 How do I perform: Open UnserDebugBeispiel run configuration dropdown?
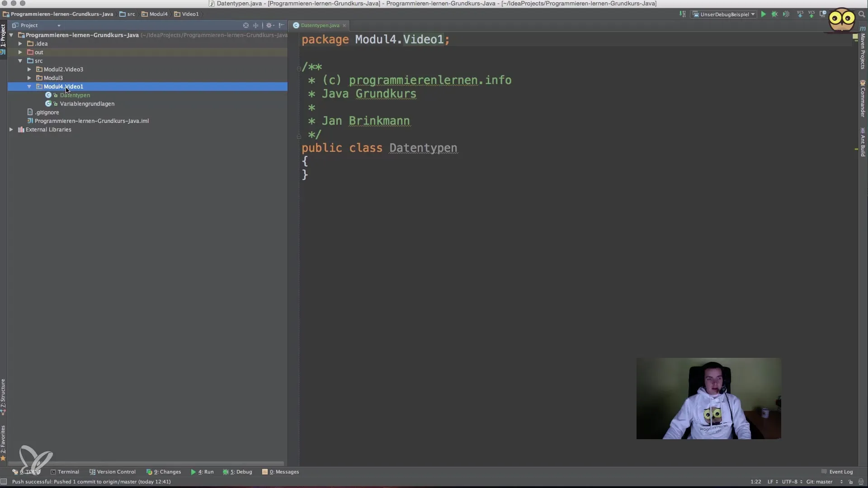724,14
